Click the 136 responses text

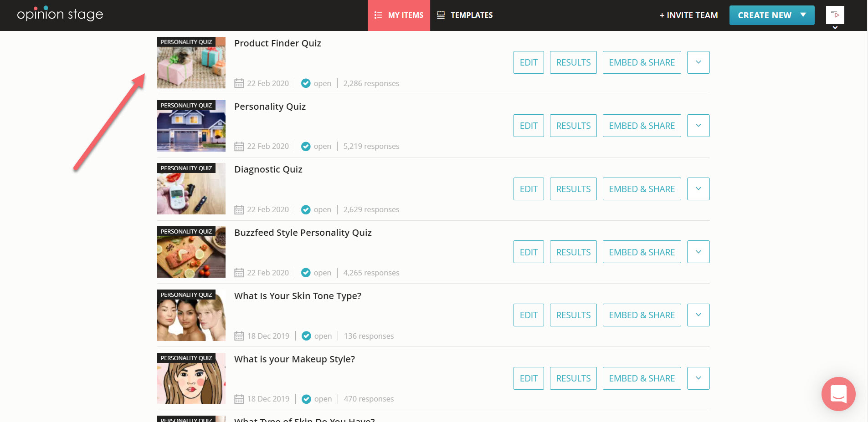pos(369,336)
